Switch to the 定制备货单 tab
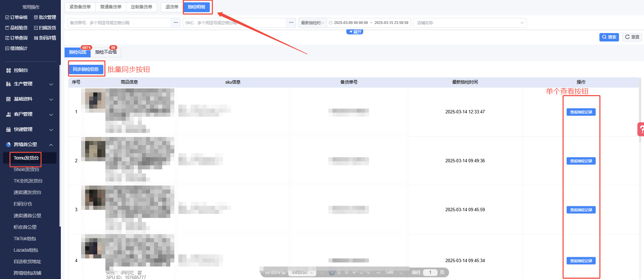 (142, 7)
